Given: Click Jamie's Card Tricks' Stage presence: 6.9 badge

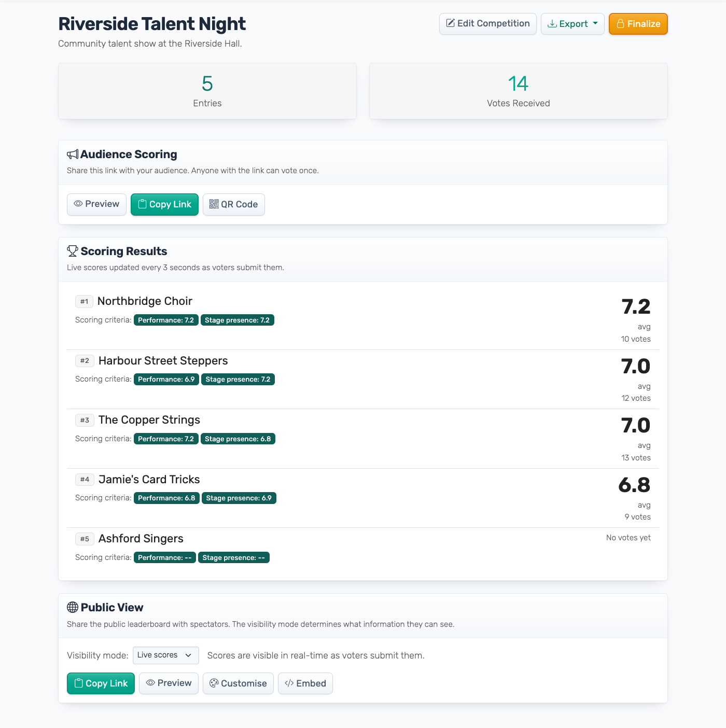Looking at the screenshot, I should 239,498.
